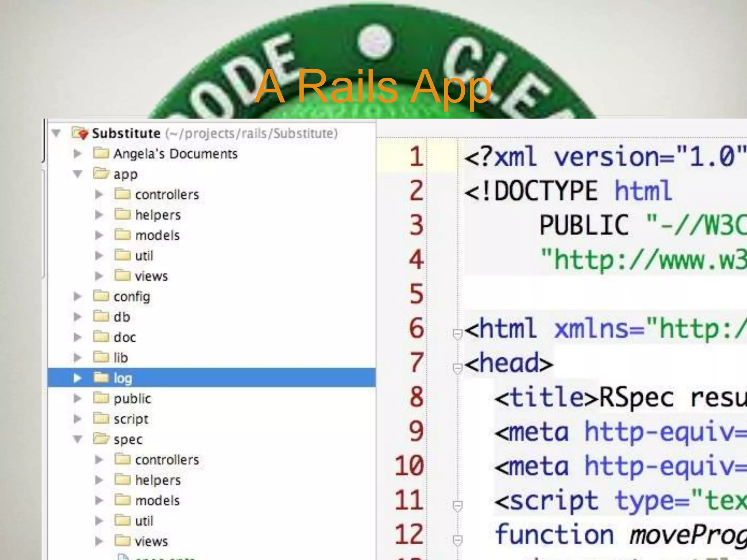Viewport: 747px width, 560px height.
Task: Expand the highlighted log folder
Action: [x=77, y=378]
